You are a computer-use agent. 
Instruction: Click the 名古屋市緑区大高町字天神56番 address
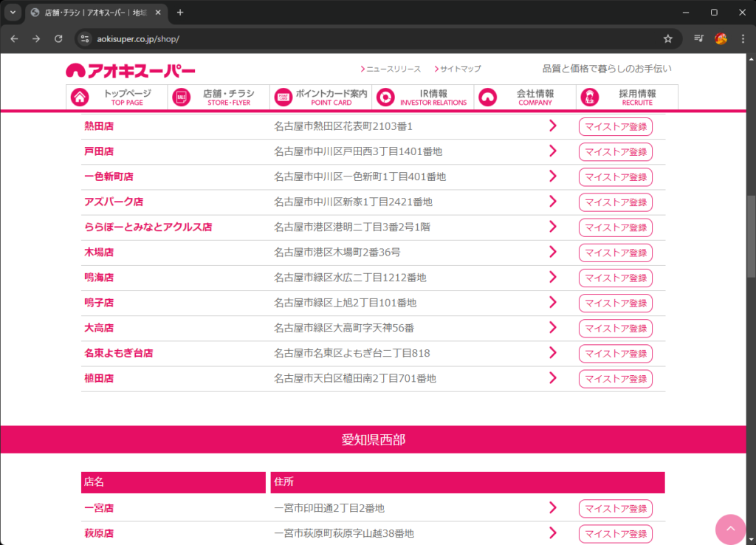pos(344,328)
